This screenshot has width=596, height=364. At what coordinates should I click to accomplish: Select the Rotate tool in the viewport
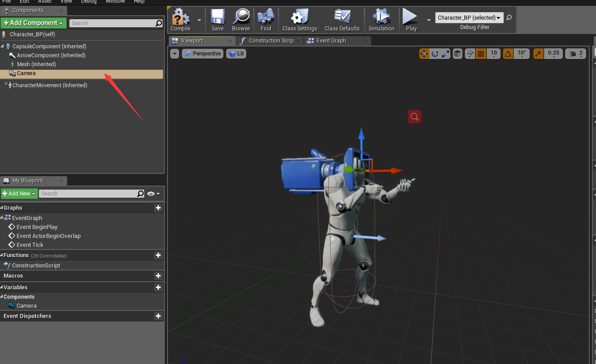click(x=434, y=53)
